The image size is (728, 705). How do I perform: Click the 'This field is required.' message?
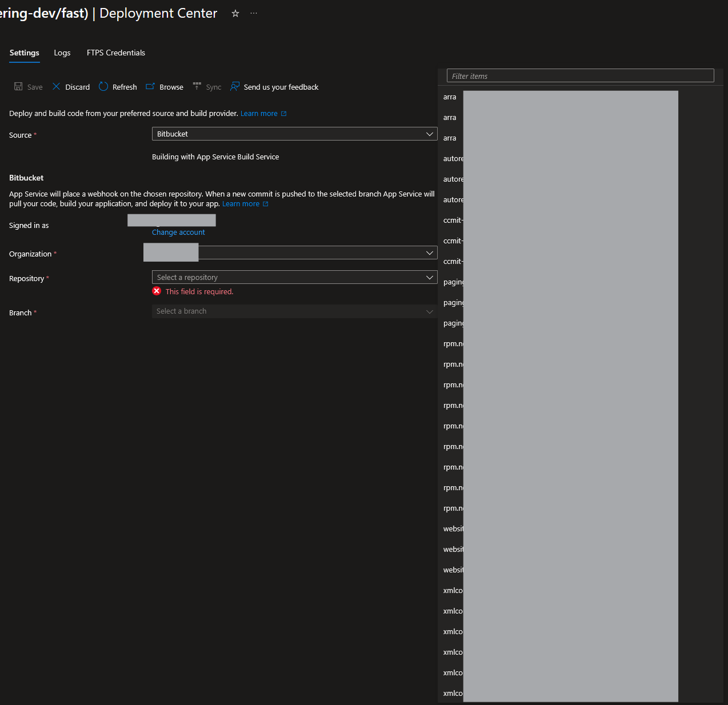[199, 291]
